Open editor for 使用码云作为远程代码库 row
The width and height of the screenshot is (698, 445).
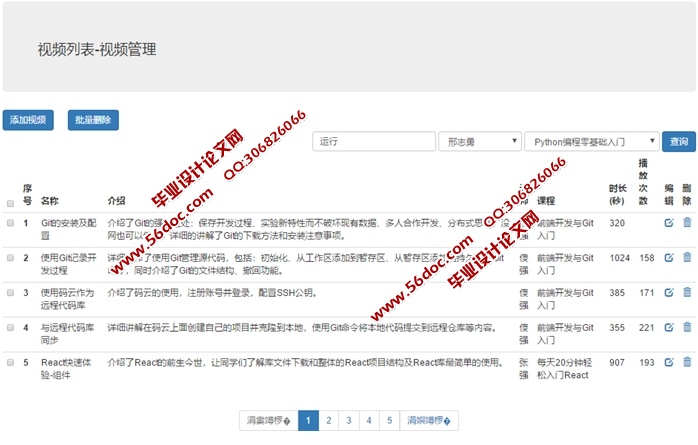[x=669, y=292]
